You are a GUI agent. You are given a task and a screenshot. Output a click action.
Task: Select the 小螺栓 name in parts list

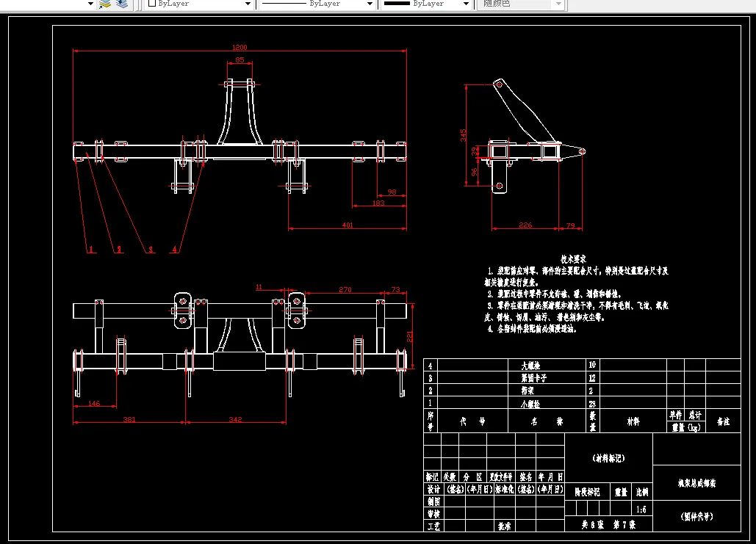point(530,404)
